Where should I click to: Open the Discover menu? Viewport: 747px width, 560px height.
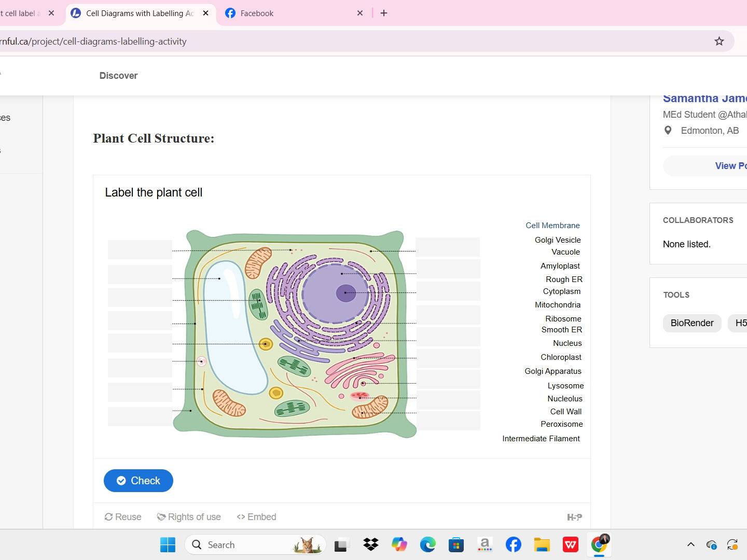click(x=118, y=76)
